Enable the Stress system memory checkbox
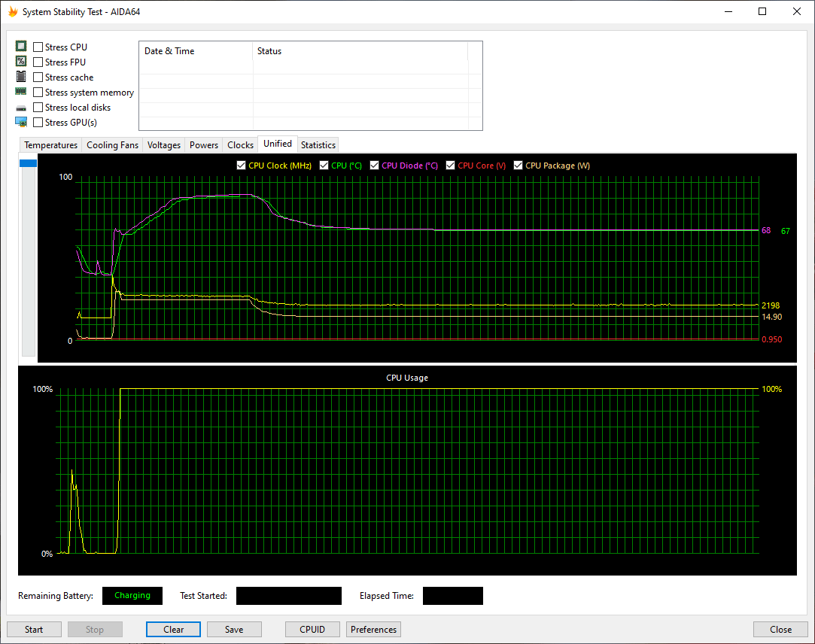815x644 pixels. coord(38,93)
